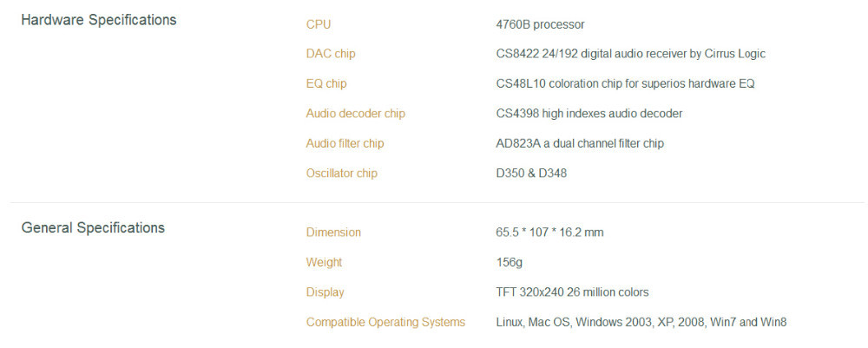Click Compatible Operating Systems label
Image resolution: width=868 pixels, height=348 pixels.
tap(385, 323)
